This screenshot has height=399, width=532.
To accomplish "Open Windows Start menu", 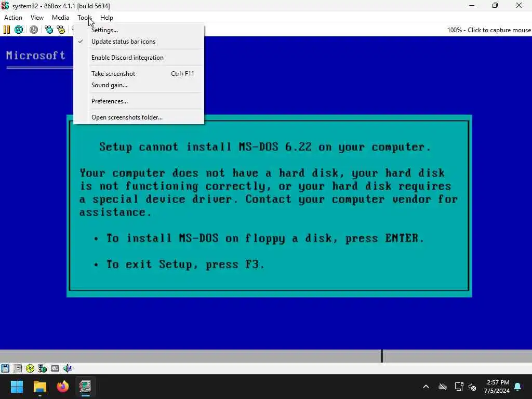I will tap(17, 387).
